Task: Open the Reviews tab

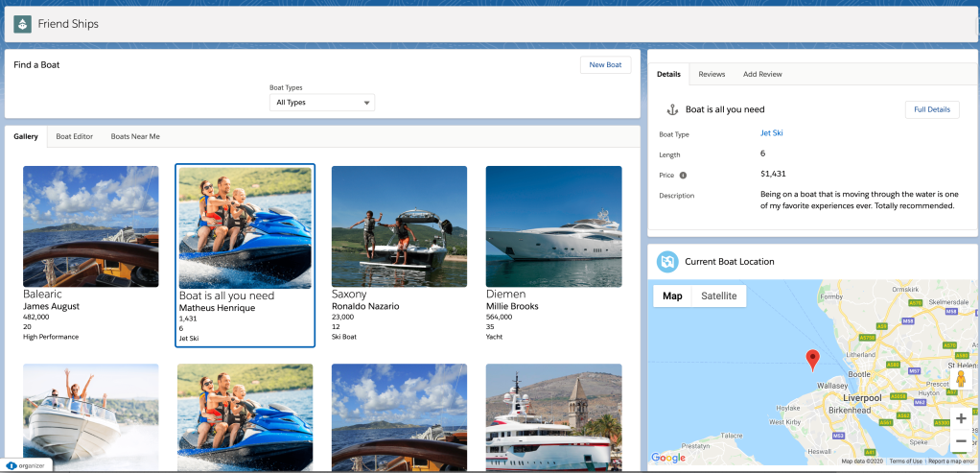Action: coord(712,74)
